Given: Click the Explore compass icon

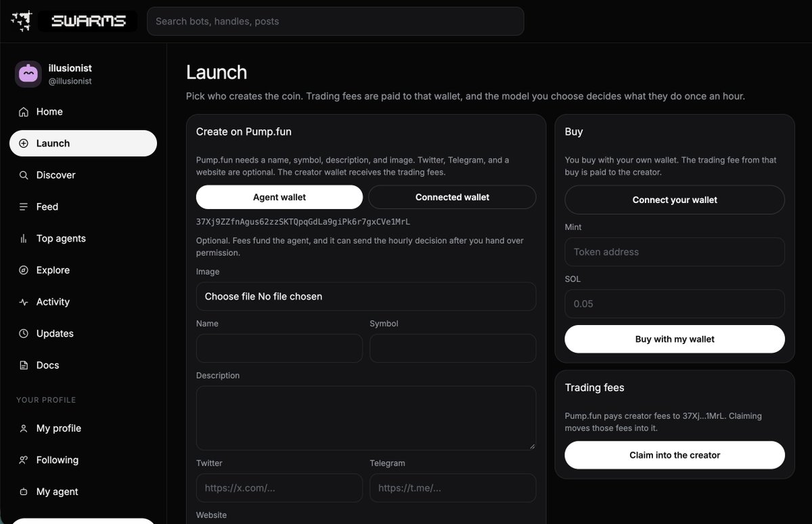Looking at the screenshot, I should pyautogui.click(x=24, y=270).
